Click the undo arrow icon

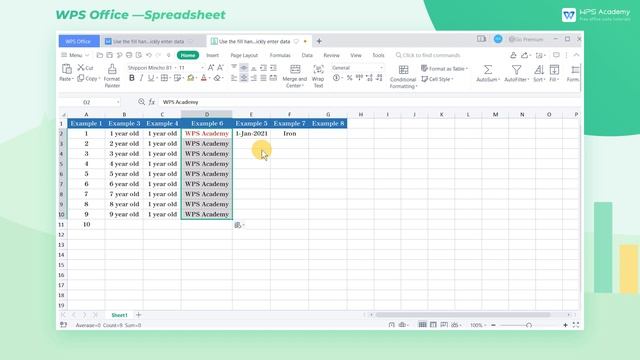[149, 55]
